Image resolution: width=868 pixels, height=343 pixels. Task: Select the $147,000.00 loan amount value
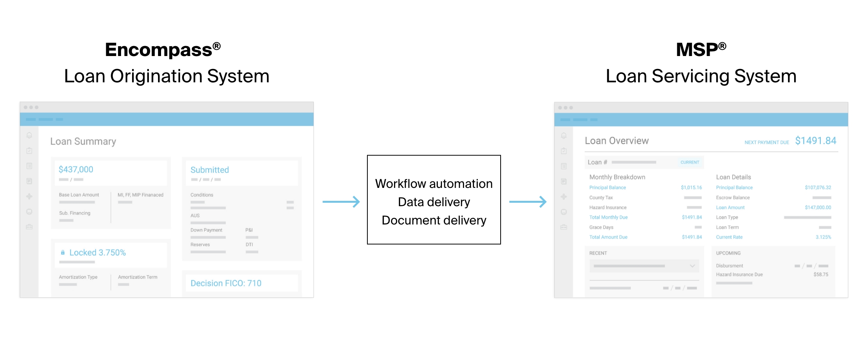coord(818,207)
